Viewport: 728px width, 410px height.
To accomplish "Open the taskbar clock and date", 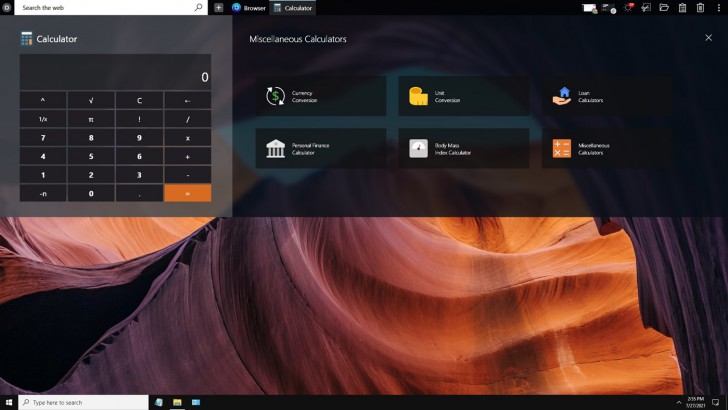I will point(696,402).
